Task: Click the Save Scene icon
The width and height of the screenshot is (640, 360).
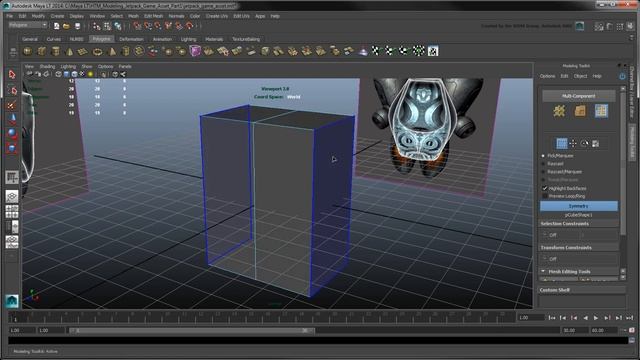Action: (77, 26)
